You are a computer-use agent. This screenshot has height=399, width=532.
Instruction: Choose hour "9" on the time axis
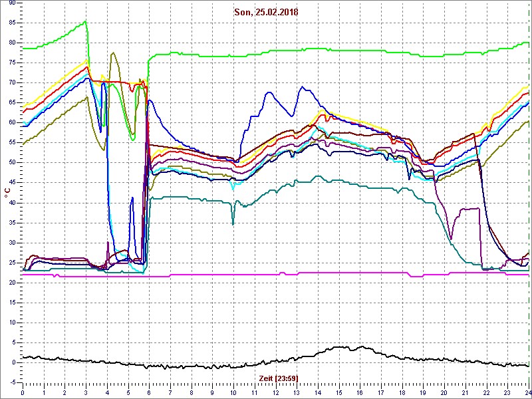[x=212, y=394]
